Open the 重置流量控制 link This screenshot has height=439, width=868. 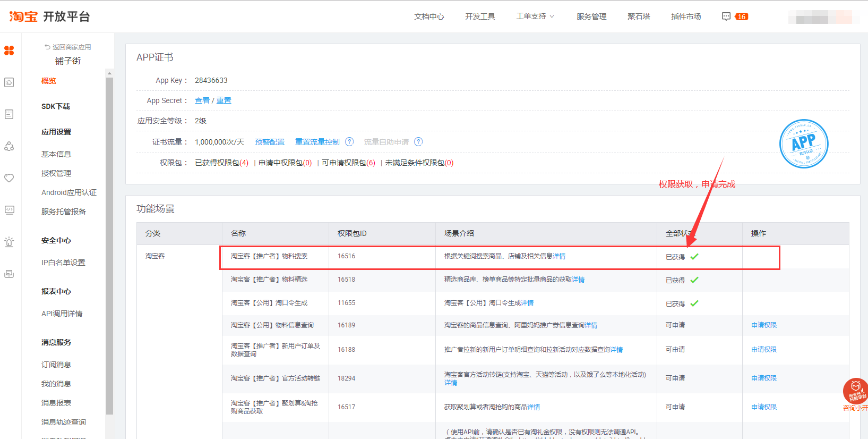pyautogui.click(x=317, y=142)
